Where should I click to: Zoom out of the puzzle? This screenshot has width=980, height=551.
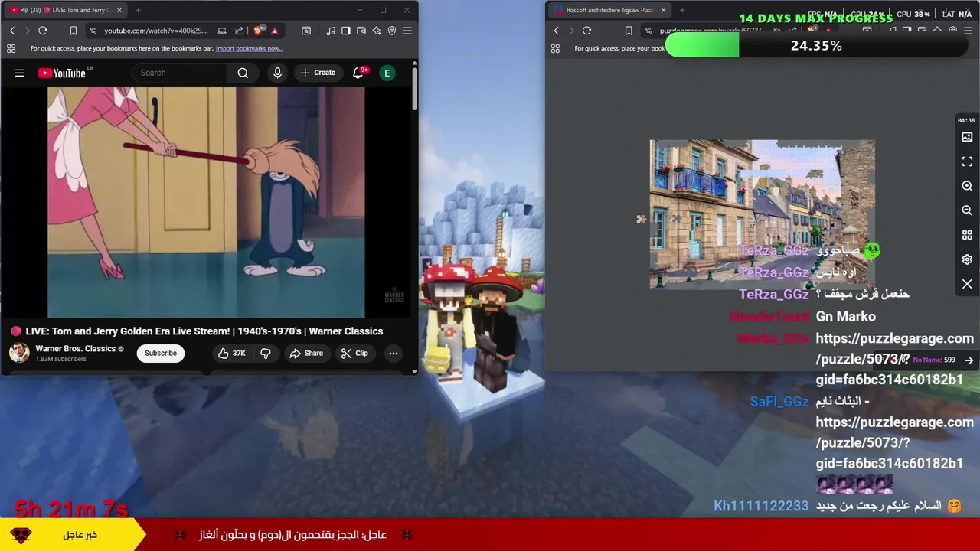point(967,210)
